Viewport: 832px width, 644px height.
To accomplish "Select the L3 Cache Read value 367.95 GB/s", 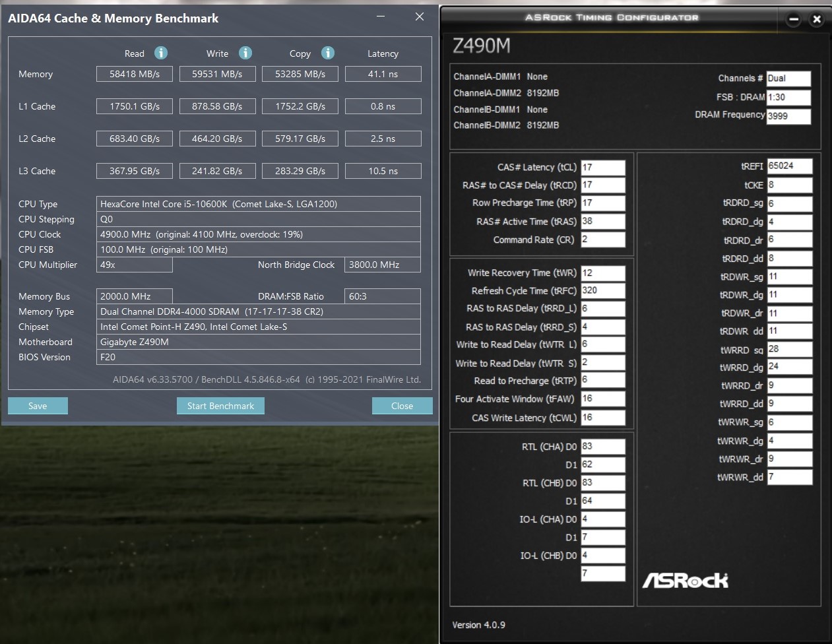I will click(135, 171).
